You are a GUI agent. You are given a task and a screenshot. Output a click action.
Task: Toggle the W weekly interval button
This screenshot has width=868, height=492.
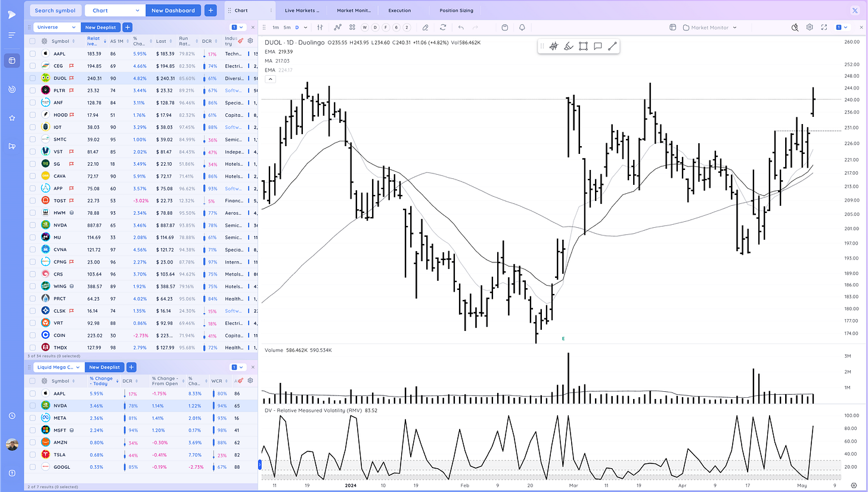click(x=365, y=27)
